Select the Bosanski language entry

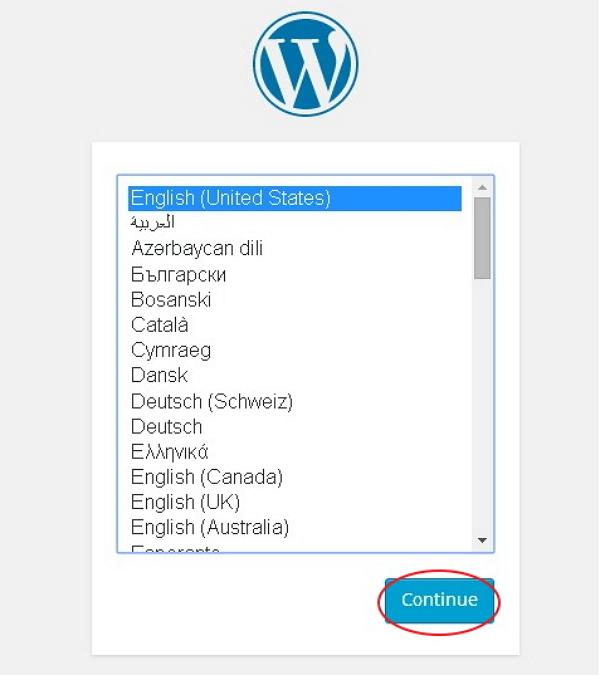(x=171, y=299)
